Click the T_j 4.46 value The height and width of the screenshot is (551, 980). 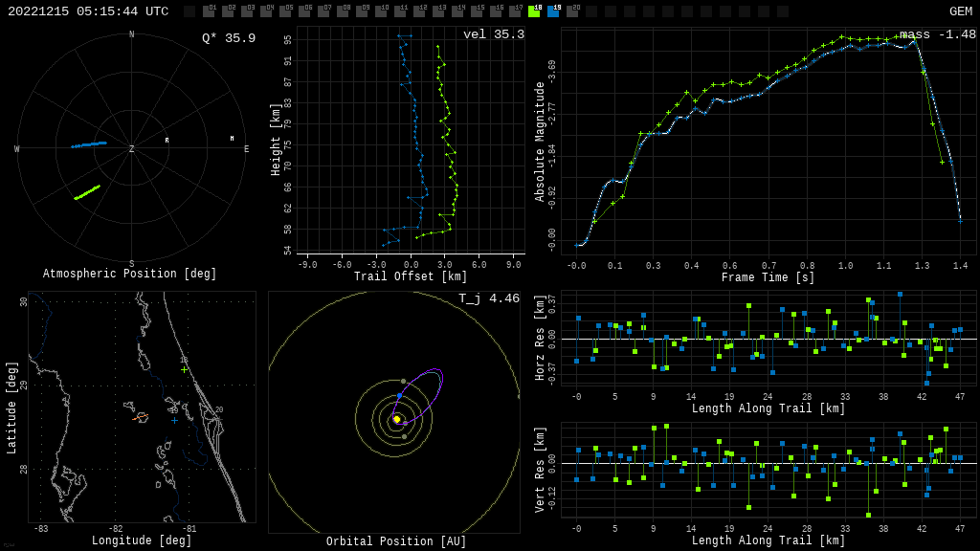[x=488, y=298]
